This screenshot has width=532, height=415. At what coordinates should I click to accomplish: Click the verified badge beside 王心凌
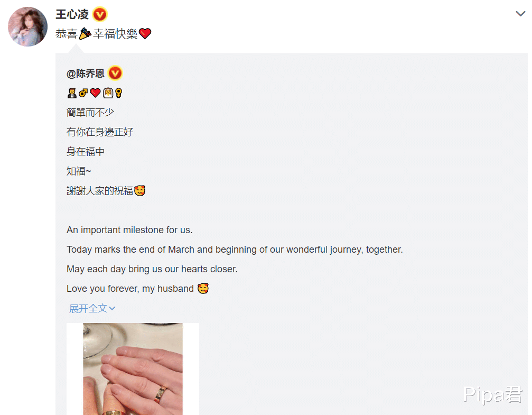pos(100,15)
